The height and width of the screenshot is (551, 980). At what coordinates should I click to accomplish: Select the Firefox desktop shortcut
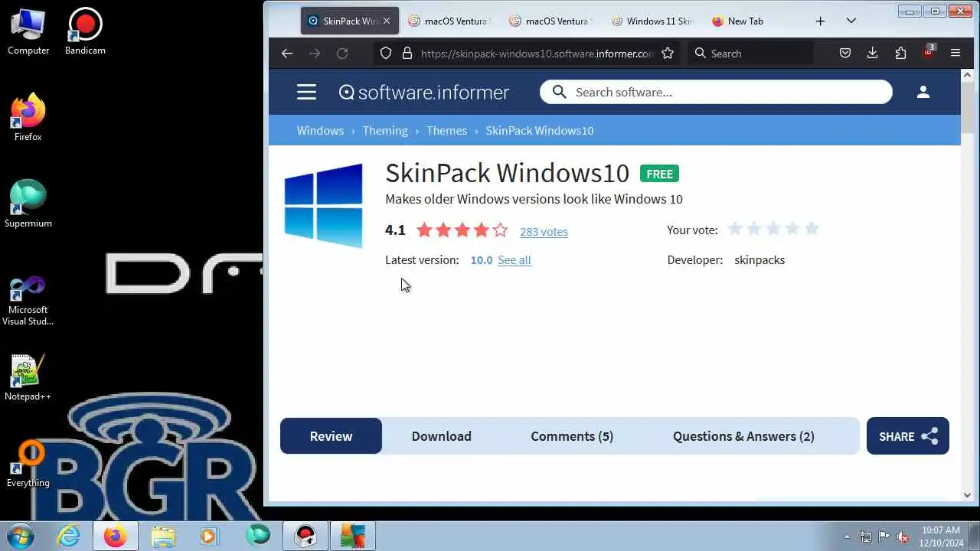(28, 118)
